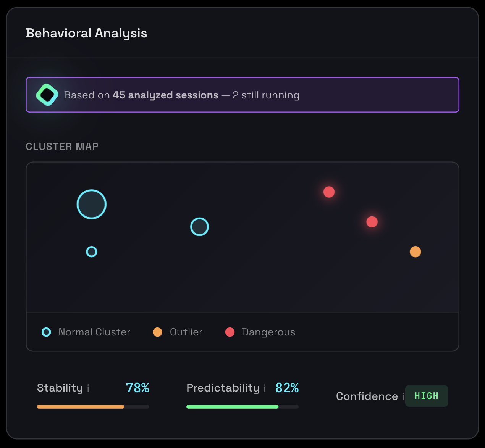
Task: Click the Outlier legend icon
Action: point(157,332)
